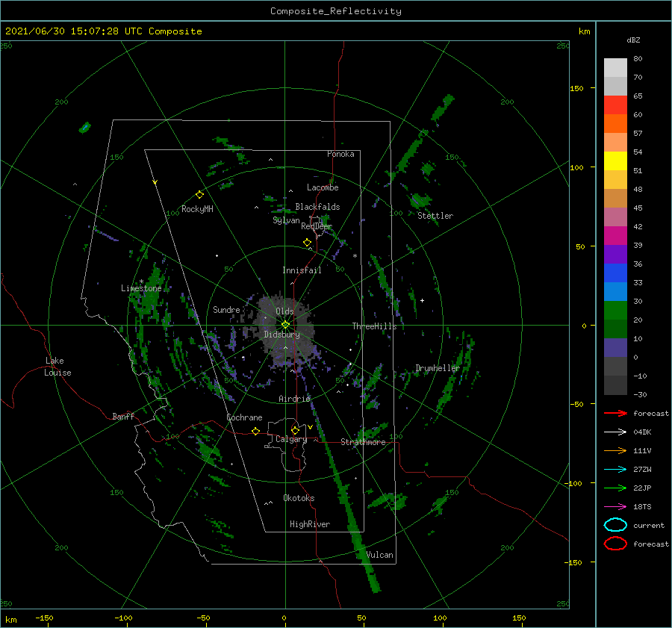The image size is (672, 628).
Task: Click the 04DK legend label
Action: tap(642, 432)
